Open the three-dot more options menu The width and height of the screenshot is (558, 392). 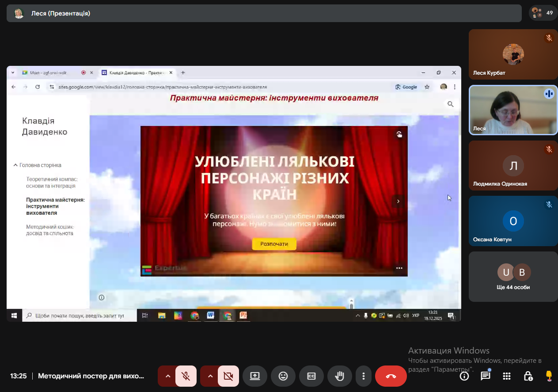pyautogui.click(x=364, y=376)
